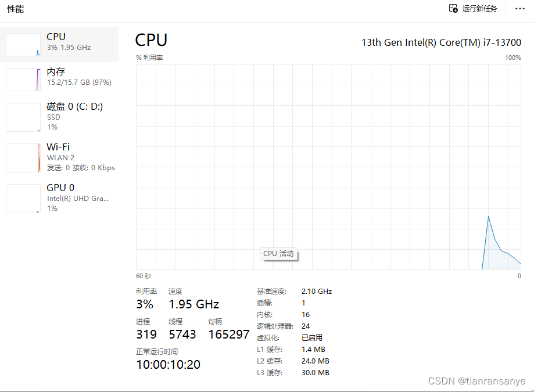Click the WLAN 2 network label
Viewport: 534px width, 392px height.
(x=60, y=157)
